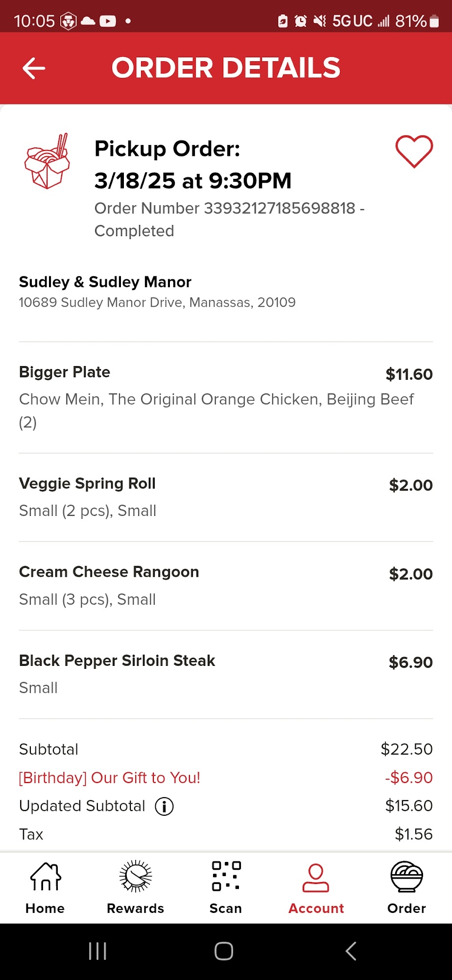Favorite this order with heart icon
452x980 pixels.
coord(414,151)
